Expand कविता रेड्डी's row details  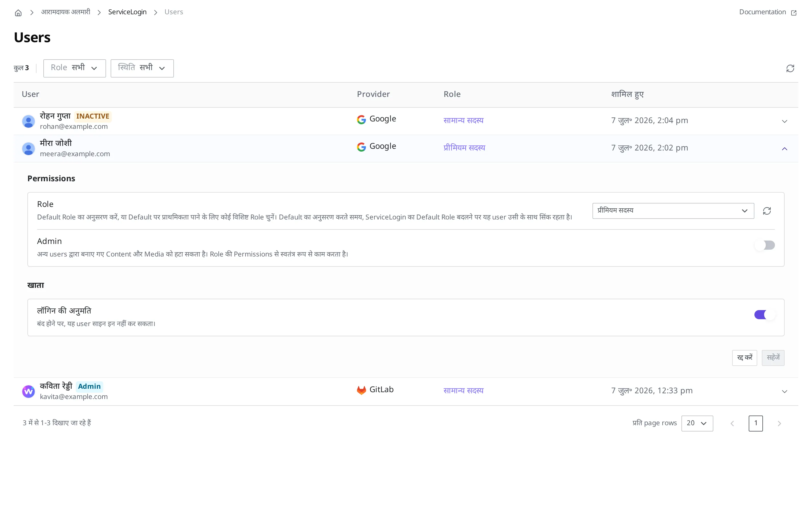pos(784,391)
